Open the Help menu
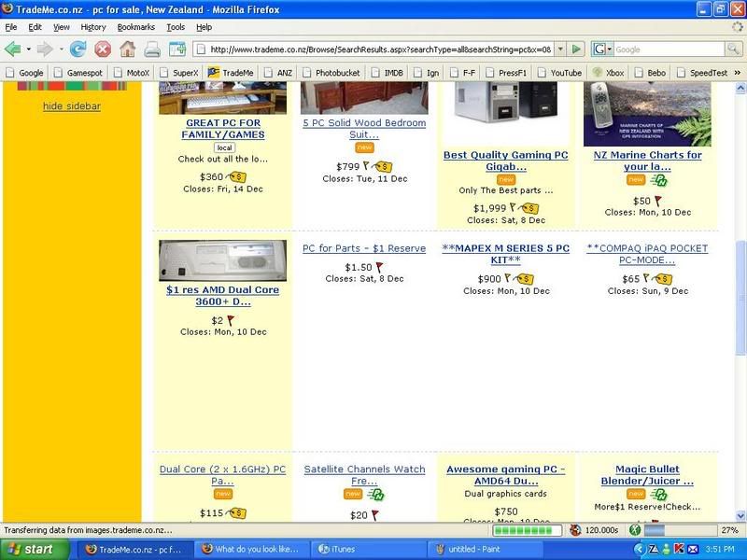The width and height of the screenshot is (747, 560). [204, 27]
